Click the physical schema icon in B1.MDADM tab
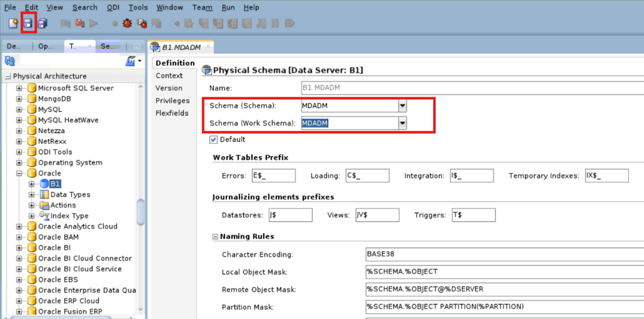This screenshot has height=319, width=644. point(155,47)
